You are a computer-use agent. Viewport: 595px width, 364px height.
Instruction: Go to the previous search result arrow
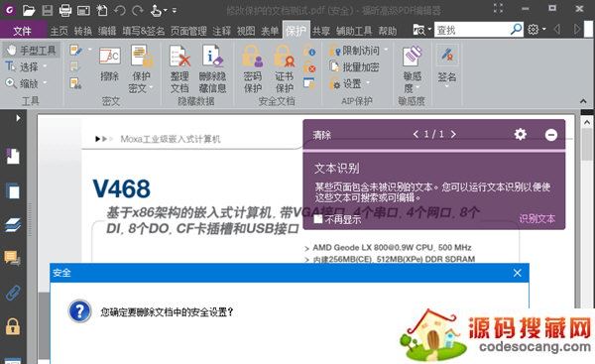pyautogui.click(x=557, y=29)
